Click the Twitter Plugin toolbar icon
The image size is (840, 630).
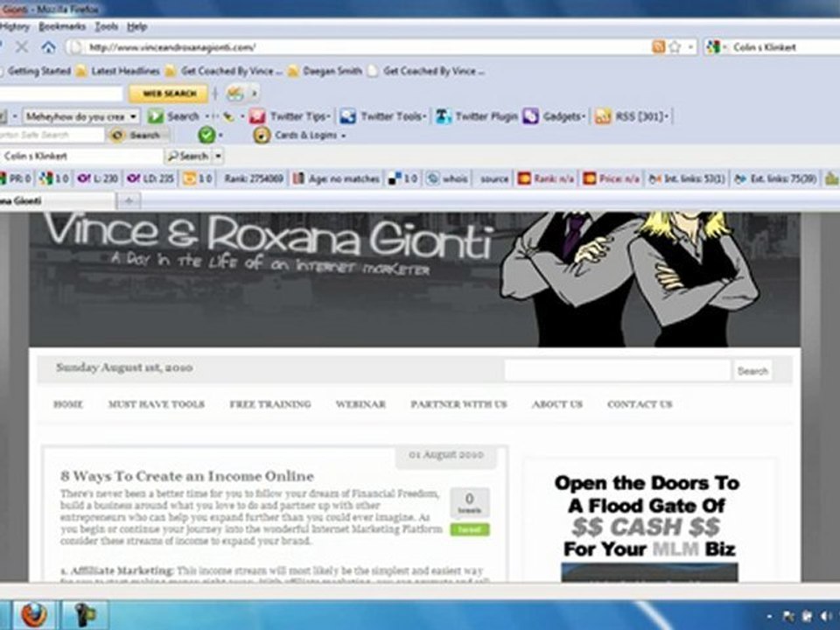pyautogui.click(x=476, y=116)
